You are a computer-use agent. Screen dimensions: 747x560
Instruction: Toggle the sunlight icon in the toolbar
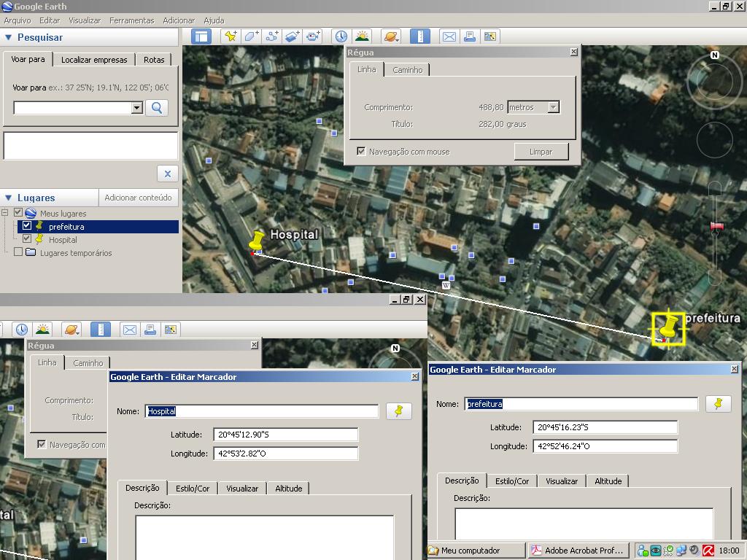click(362, 36)
